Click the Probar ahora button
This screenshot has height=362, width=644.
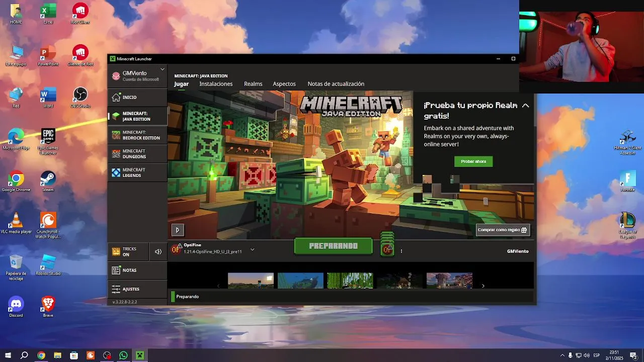pos(473,161)
